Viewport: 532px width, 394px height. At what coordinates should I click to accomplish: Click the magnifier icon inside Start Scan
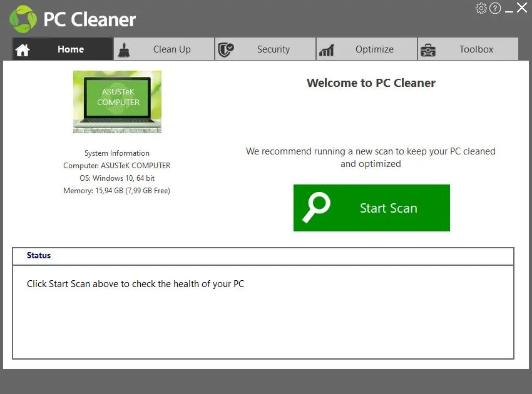pyautogui.click(x=315, y=208)
